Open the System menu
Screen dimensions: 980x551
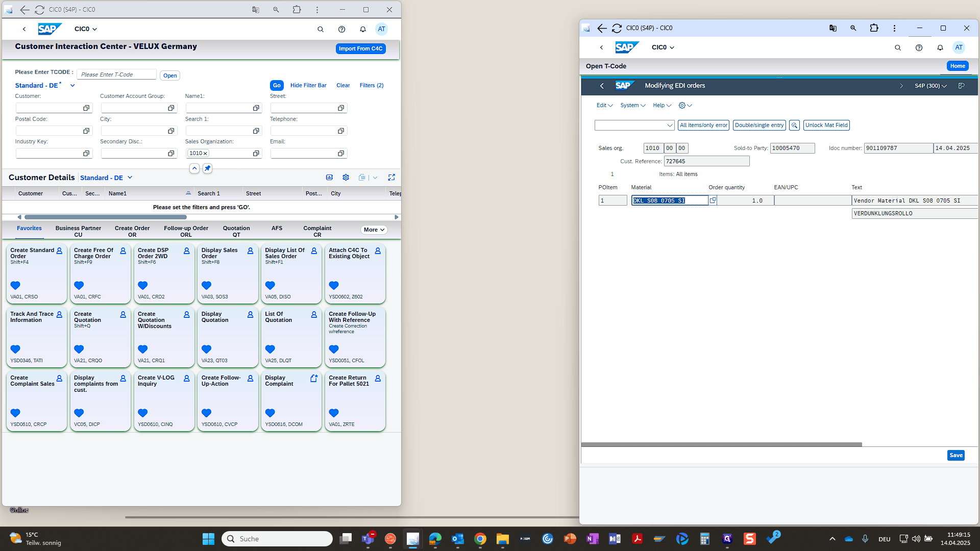pos(633,106)
